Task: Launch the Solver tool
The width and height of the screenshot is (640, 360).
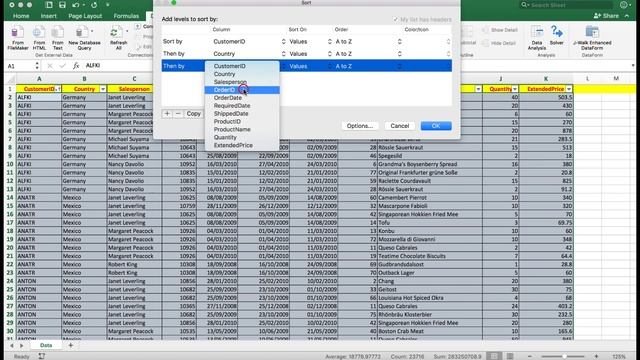Action: tap(556, 35)
